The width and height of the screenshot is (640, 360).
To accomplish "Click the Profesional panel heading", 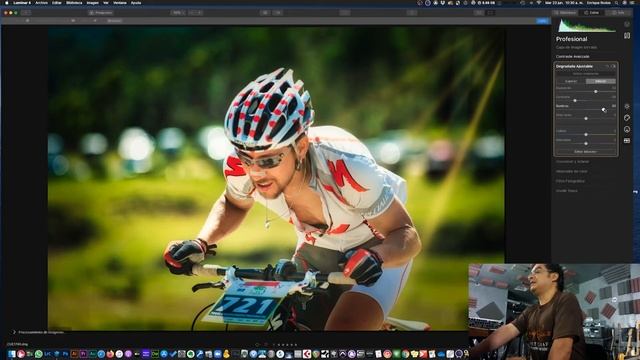I will [571, 39].
